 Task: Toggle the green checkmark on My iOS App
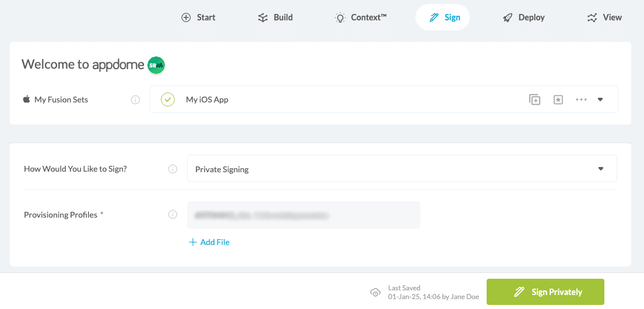168,100
